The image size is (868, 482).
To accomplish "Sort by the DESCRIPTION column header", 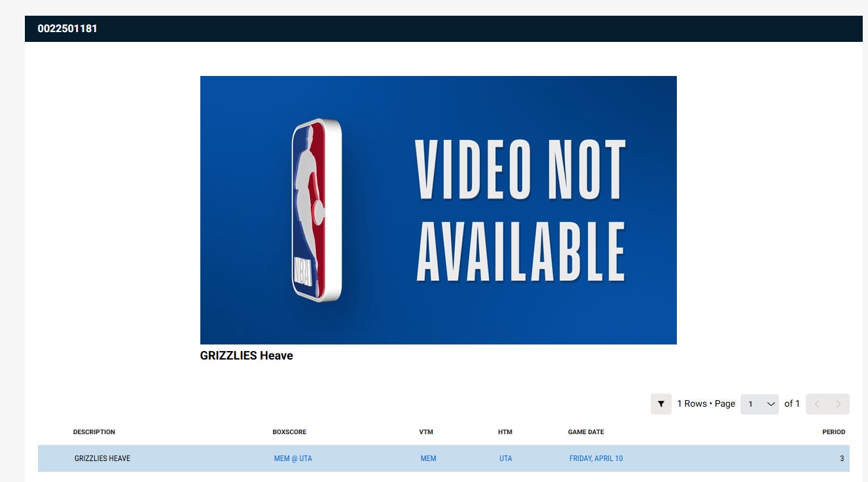I will (x=94, y=432).
